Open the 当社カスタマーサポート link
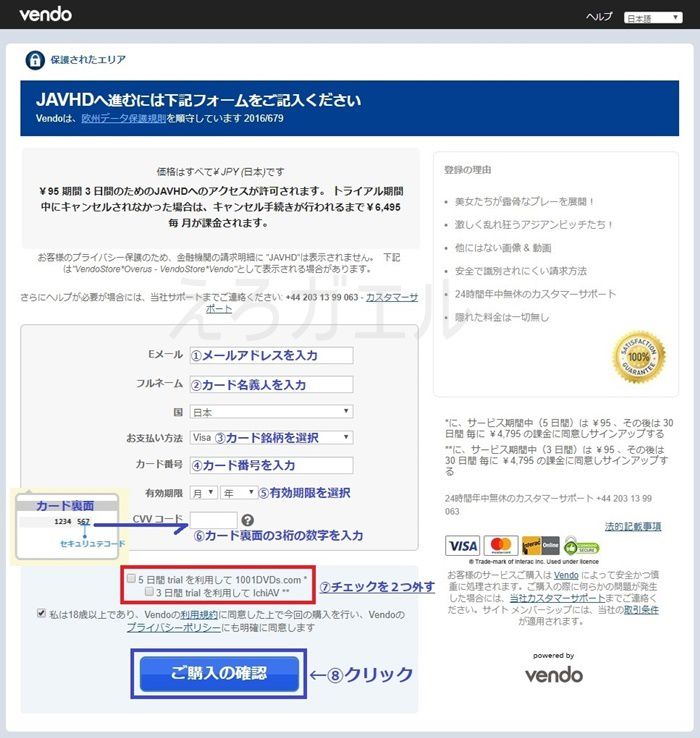This screenshot has width=700, height=738. tap(557, 598)
